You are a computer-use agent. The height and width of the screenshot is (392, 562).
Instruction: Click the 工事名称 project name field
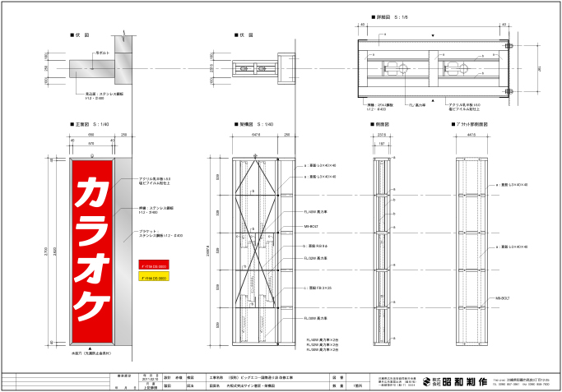267,377
